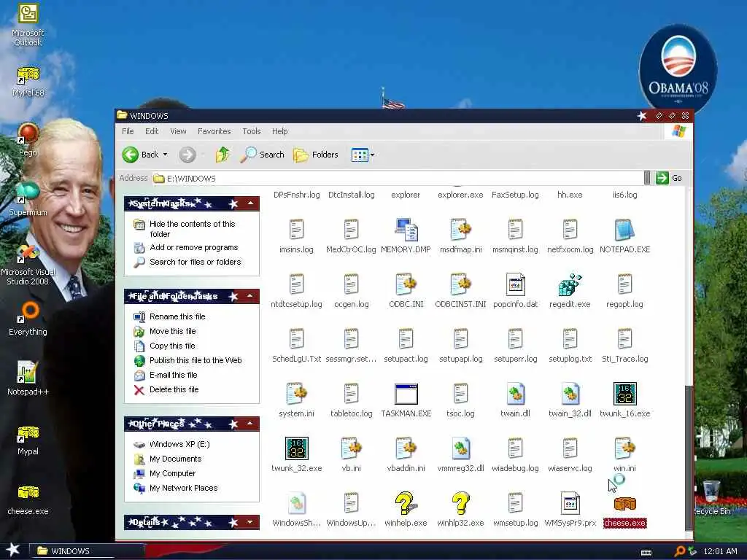Select the winhelp.exe question mark icon
This screenshot has width=747, height=560.
point(406,503)
